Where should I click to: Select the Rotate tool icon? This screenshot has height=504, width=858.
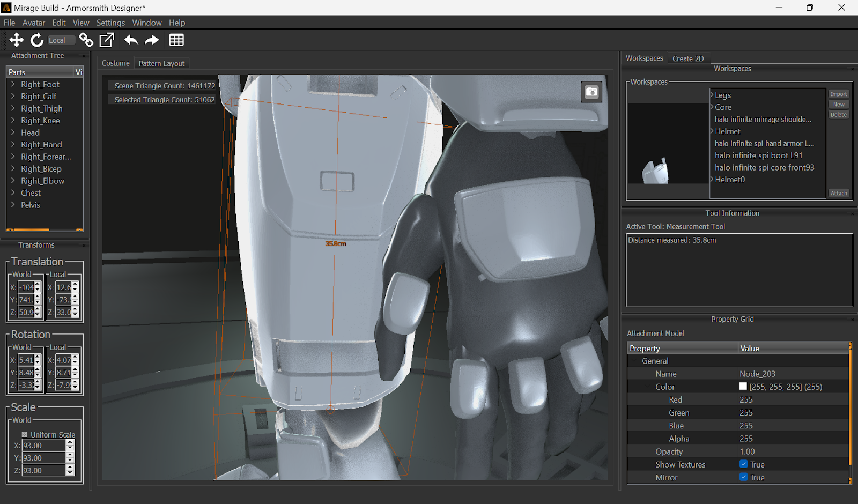tap(37, 40)
